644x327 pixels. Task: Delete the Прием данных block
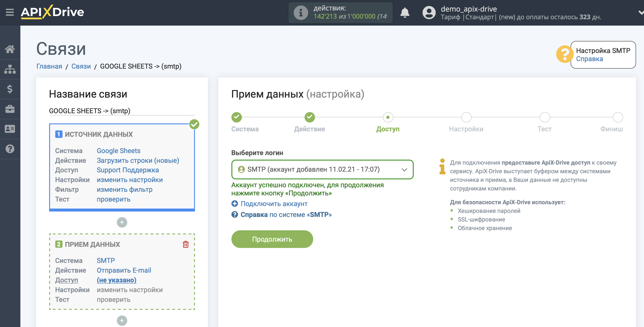click(185, 244)
